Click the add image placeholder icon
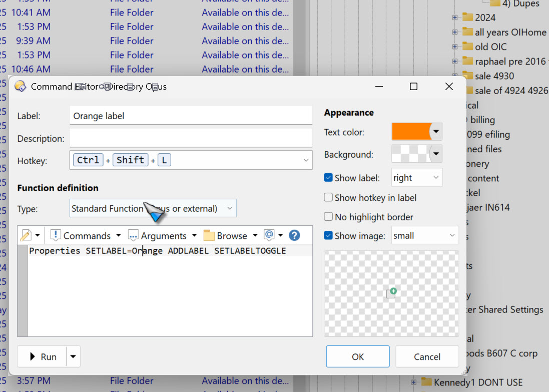The height and width of the screenshot is (392, 549). tap(391, 293)
